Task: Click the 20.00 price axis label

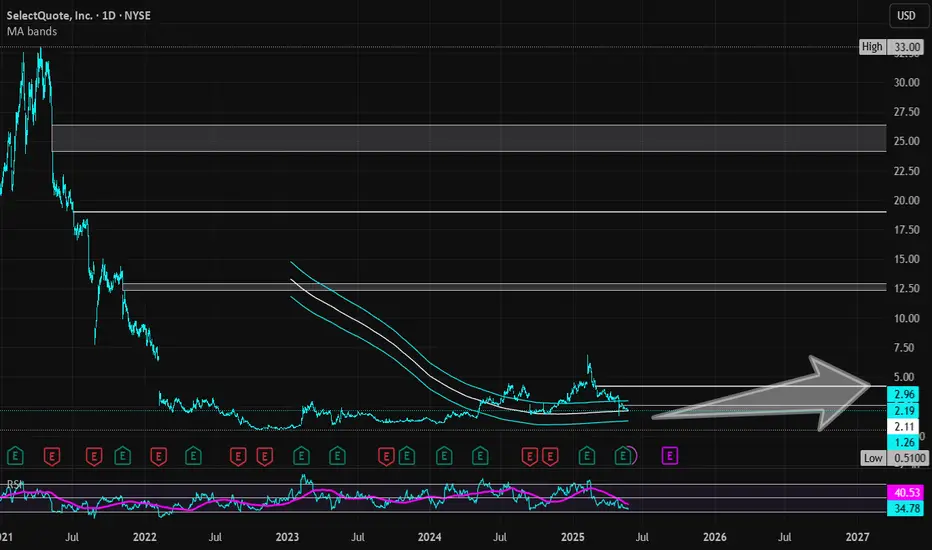Action: pyautogui.click(x=906, y=200)
